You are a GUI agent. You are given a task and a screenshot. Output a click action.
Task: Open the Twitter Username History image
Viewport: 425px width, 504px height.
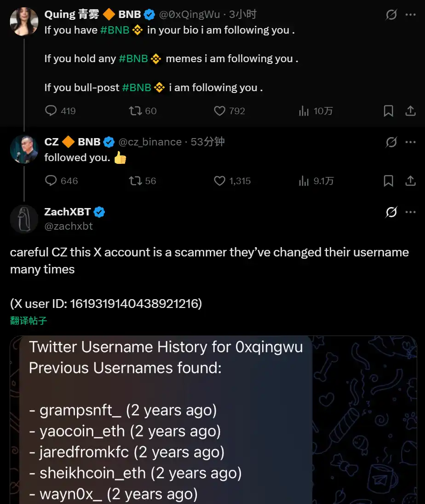pyautogui.click(x=213, y=420)
